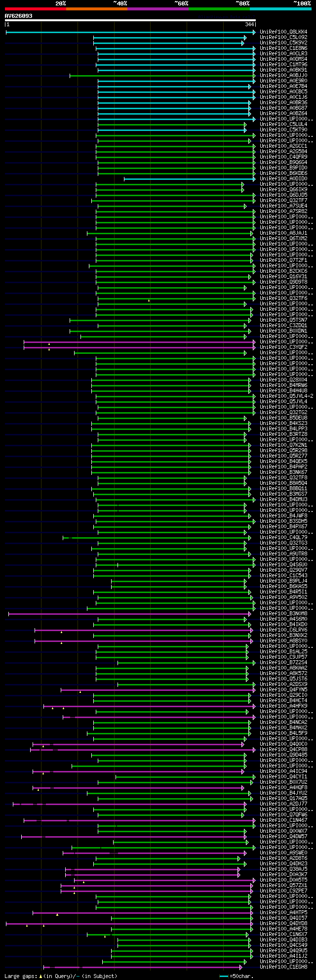Select the UniRef100_A4HTP5 label

[283, 913]
